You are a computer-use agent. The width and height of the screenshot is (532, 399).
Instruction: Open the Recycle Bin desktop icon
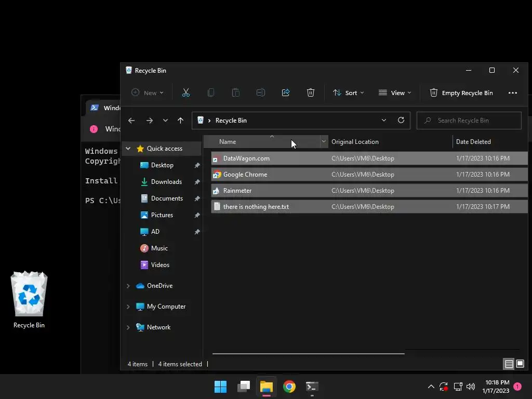coord(29,300)
